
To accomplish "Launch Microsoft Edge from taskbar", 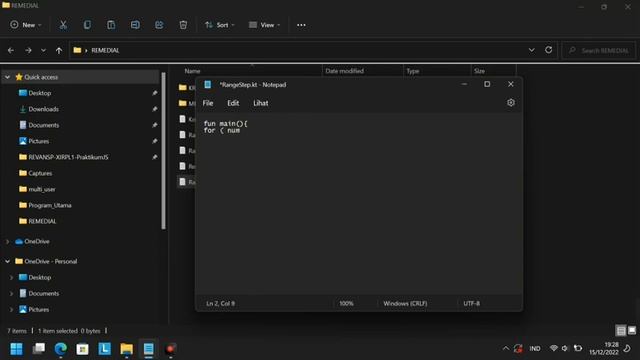I will click(61, 349).
